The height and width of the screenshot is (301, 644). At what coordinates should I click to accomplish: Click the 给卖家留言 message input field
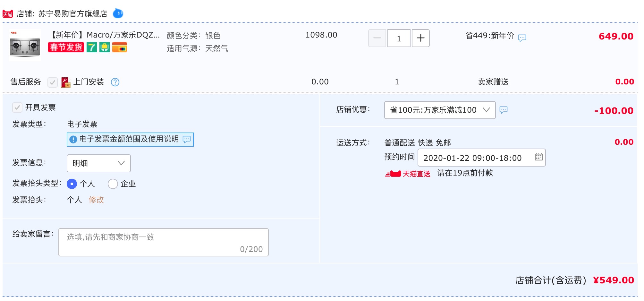pyautogui.click(x=164, y=242)
